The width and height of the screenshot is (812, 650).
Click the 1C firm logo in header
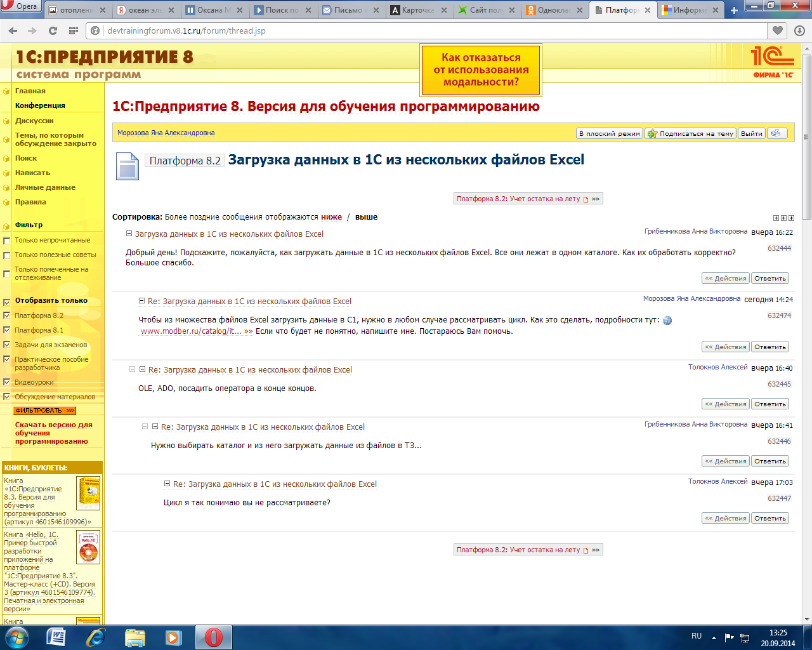pyautogui.click(x=773, y=62)
